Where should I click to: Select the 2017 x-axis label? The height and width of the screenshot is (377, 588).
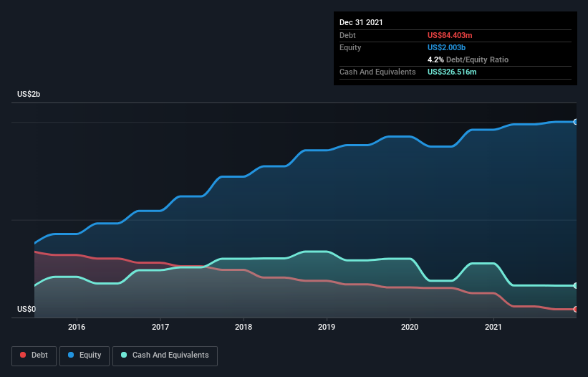(160, 327)
